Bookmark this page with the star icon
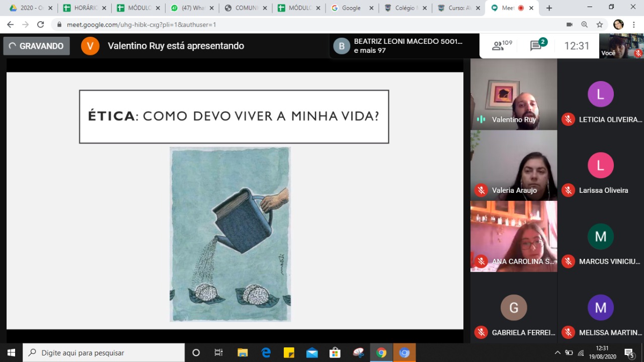 (599, 24)
